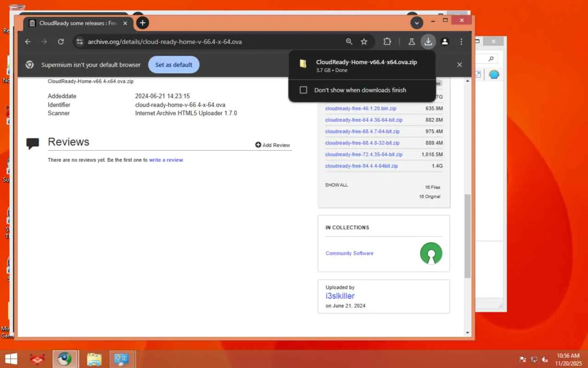Open the Extensions puzzle icon
Screen dimensions: 588x368
pyautogui.click(x=387, y=42)
